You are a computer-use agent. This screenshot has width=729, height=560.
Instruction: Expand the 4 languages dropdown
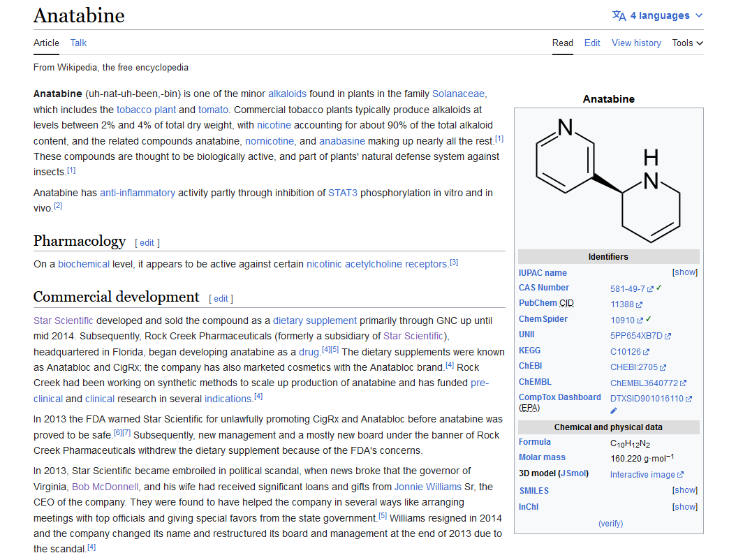pyautogui.click(x=657, y=15)
